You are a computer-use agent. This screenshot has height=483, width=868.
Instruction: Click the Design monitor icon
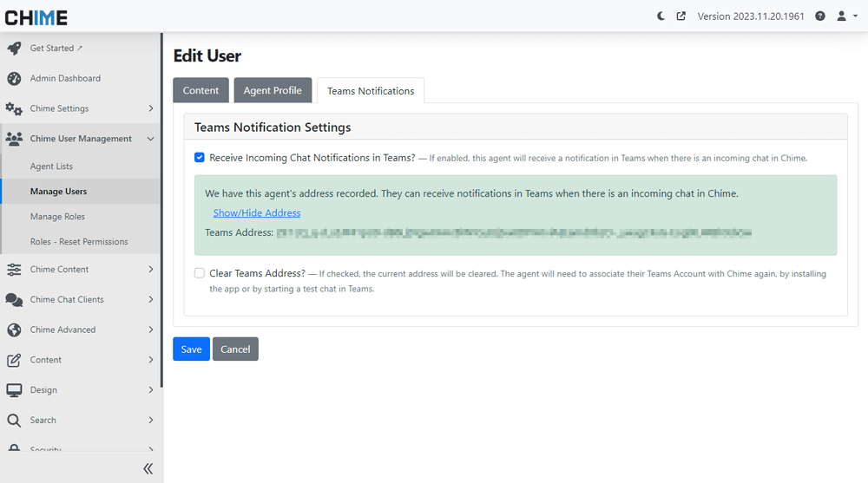click(15, 390)
